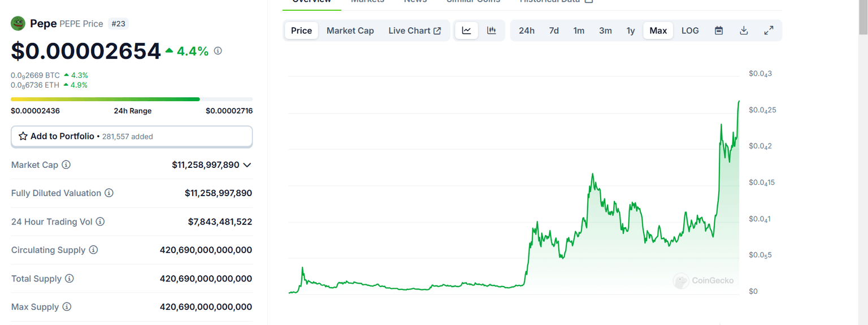The image size is (868, 325).
Task: Show Max Supply info icon
Action: [67, 307]
